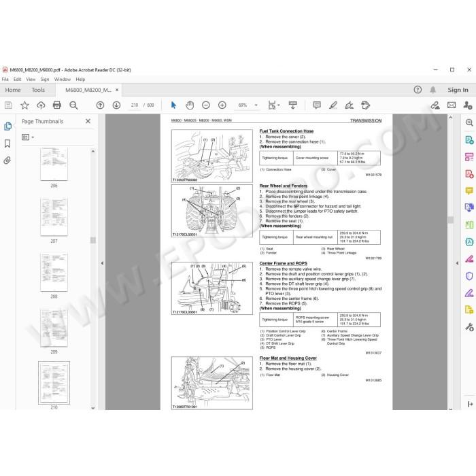The image size is (476, 476).
Task: Click the page number field showing 210
Action: [x=135, y=105]
